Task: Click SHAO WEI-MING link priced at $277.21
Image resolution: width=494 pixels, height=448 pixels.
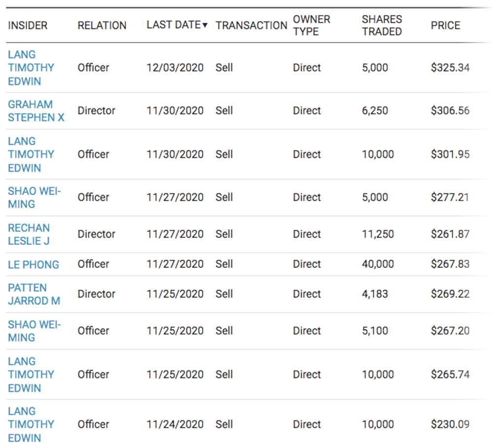Action: pyautogui.click(x=34, y=197)
